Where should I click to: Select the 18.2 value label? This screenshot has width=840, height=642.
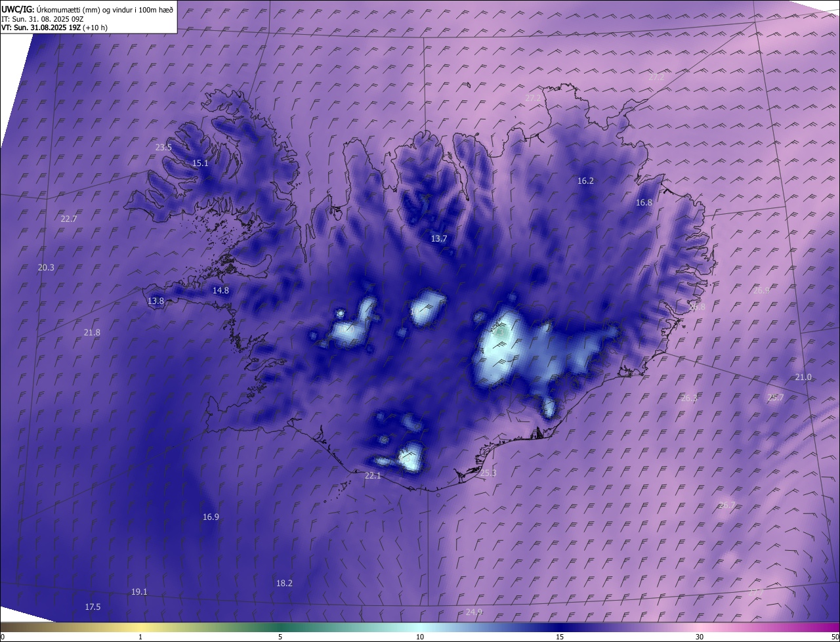(284, 584)
